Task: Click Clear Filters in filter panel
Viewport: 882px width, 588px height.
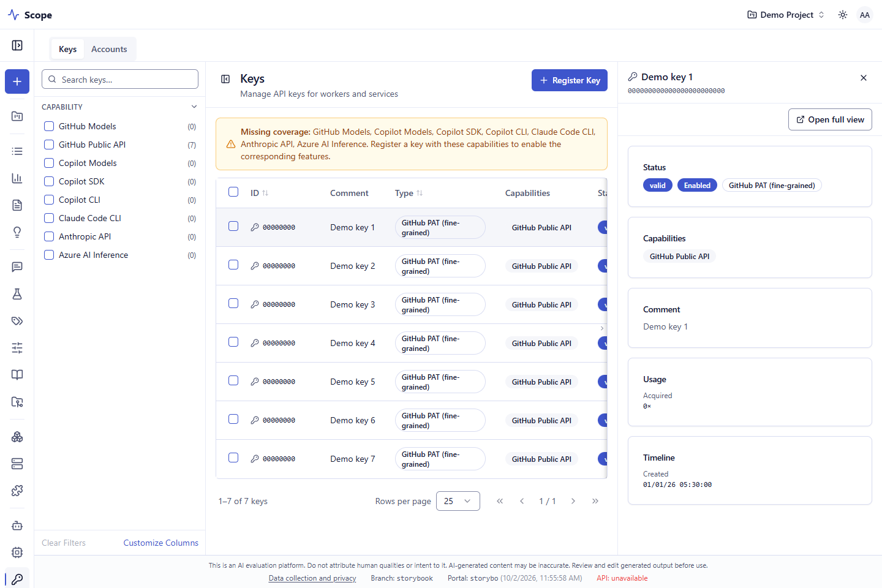Action: [x=64, y=543]
